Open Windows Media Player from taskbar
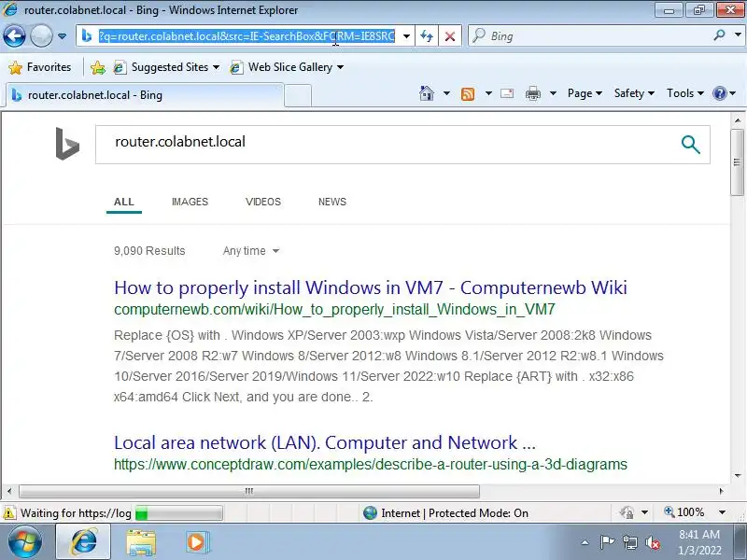This screenshot has width=747, height=560. [x=197, y=542]
